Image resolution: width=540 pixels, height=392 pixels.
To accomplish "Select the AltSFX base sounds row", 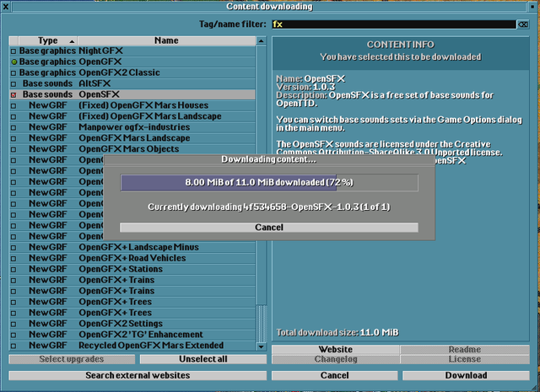I will pos(132,83).
